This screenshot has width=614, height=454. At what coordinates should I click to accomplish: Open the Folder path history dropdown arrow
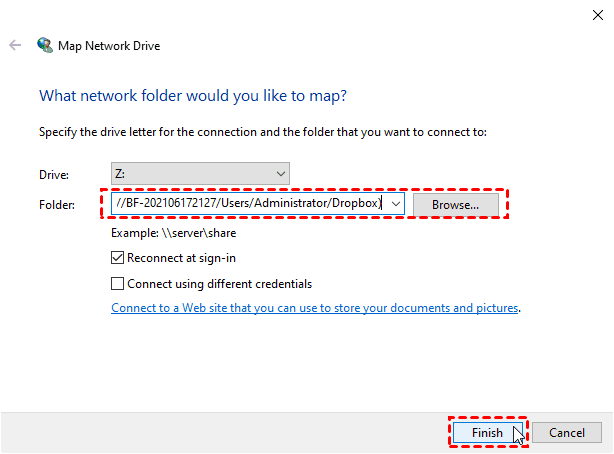[x=396, y=204]
